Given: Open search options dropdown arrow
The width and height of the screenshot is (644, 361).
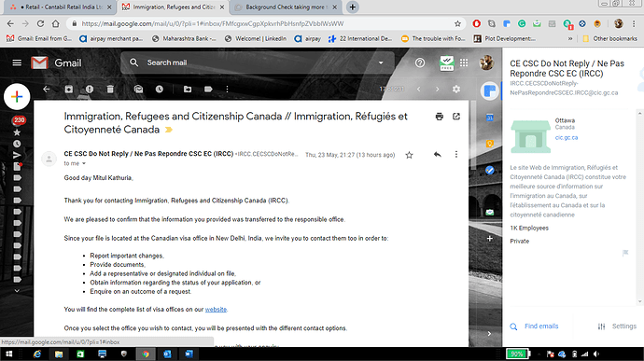Looking at the screenshot, I should click(x=381, y=62).
